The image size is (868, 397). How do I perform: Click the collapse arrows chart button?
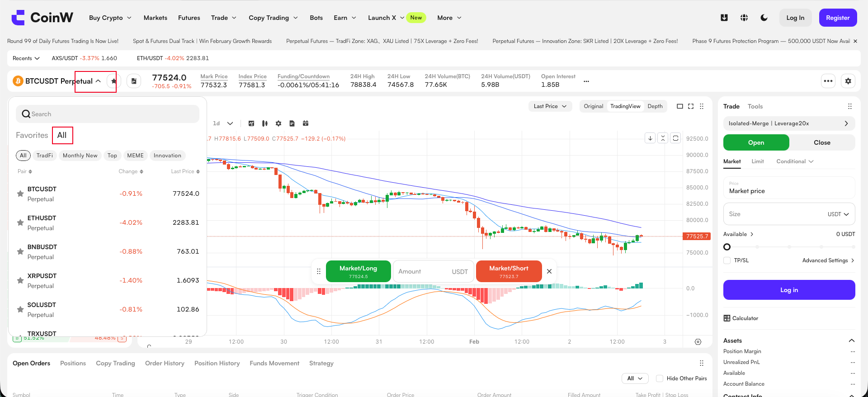coord(663,138)
